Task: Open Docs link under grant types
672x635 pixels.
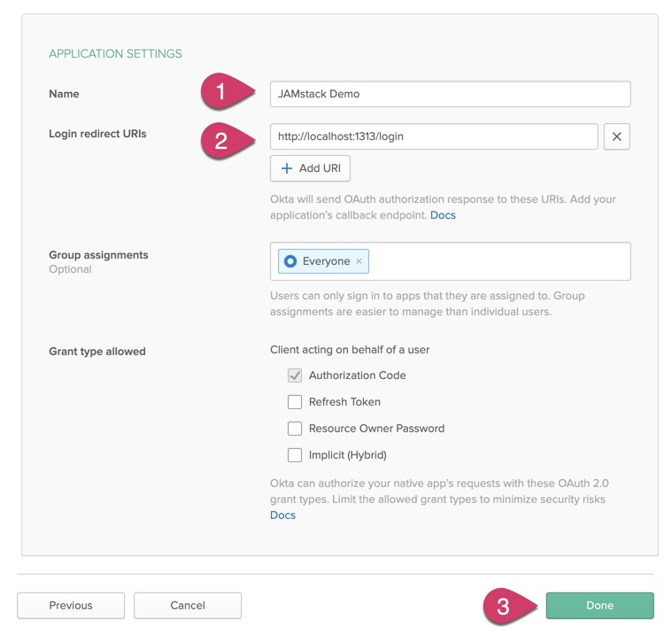Action: (282, 515)
